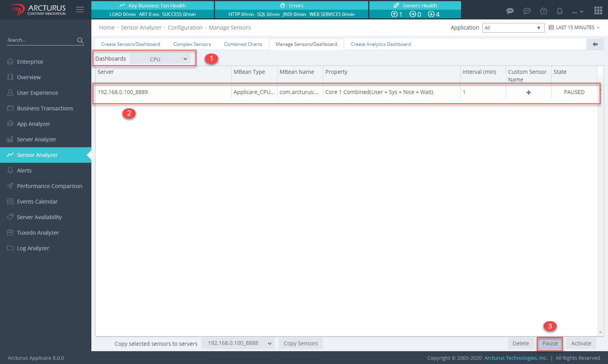
Task: Click the Copy Sensors button
Action: tap(301, 343)
